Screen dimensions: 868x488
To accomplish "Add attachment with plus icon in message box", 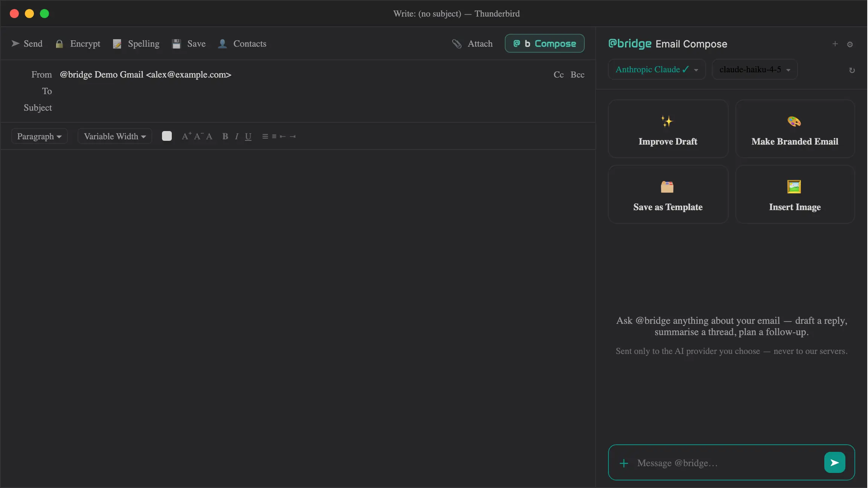I will point(624,463).
